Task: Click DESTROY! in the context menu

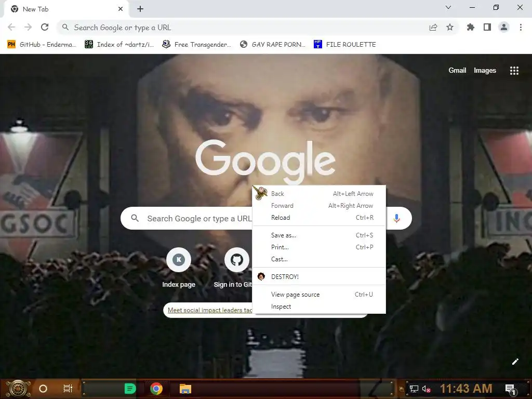Action: [x=319, y=276]
